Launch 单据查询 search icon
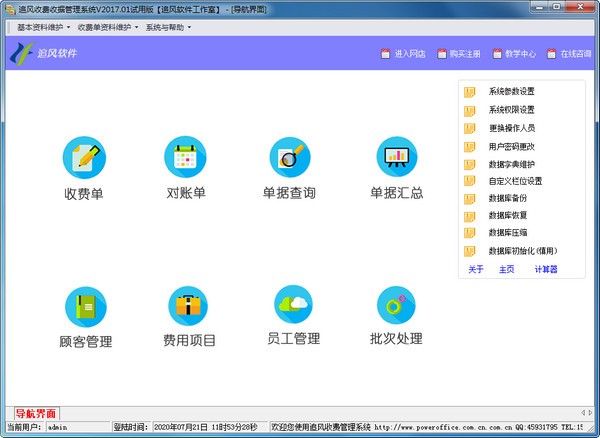Image resolution: width=600 pixels, height=438 pixels. [x=289, y=156]
